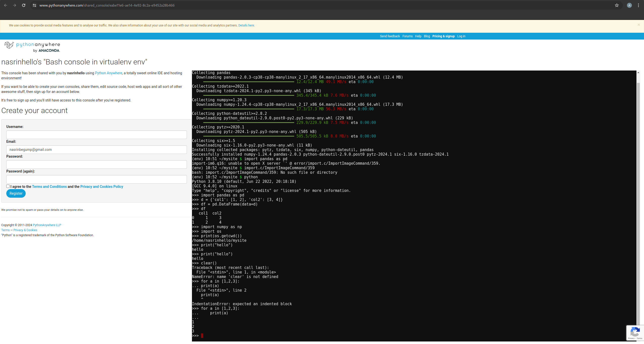Dismiss the cookie notice banner
This screenshot has width=644, height=344.
point(638,25)
